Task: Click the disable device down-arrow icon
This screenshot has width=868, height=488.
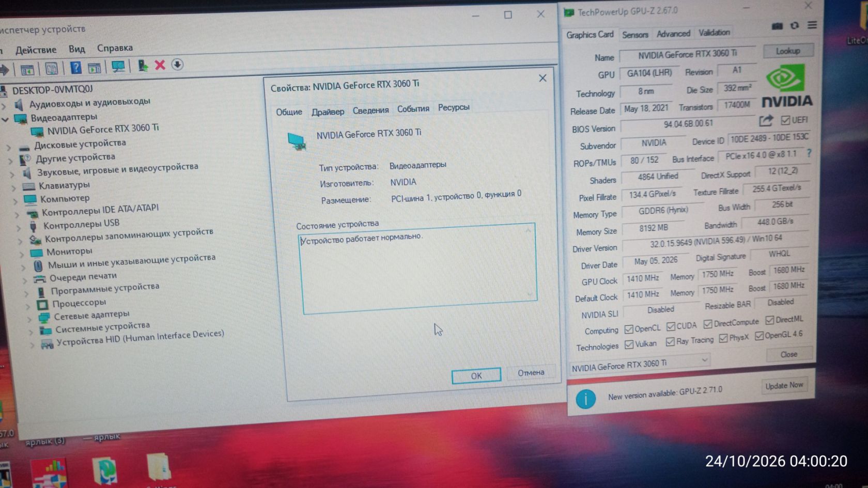Action: 177,65
